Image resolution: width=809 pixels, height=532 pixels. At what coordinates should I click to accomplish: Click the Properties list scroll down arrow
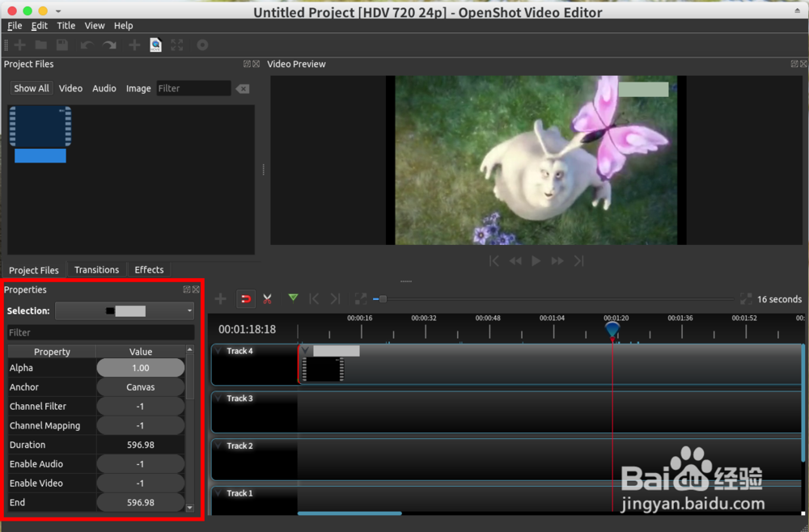click(190, 508)
